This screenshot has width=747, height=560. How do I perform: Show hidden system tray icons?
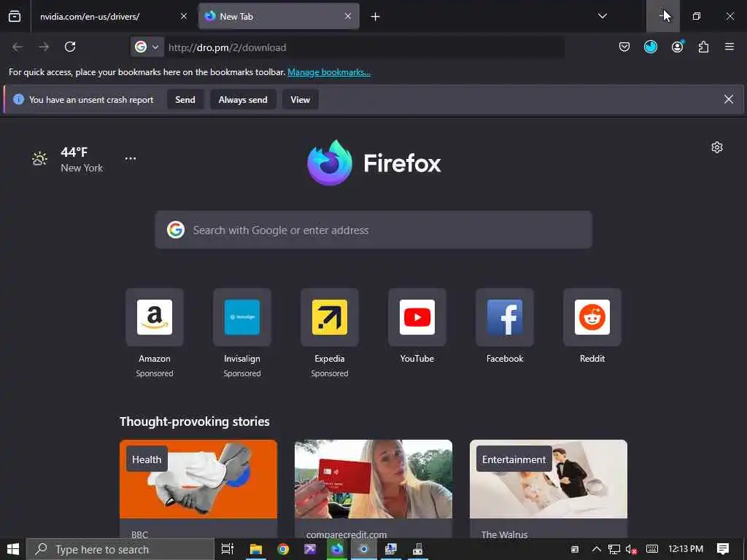click(x=596, y=549)
